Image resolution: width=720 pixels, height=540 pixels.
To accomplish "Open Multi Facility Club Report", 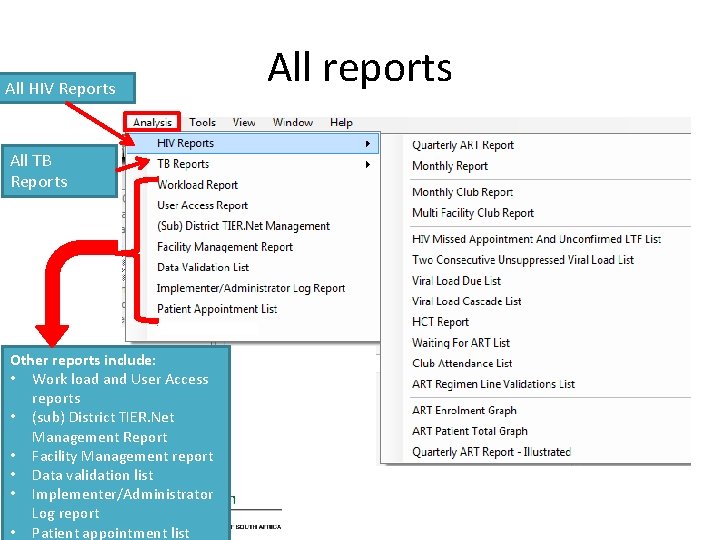I will coord(473,213).
